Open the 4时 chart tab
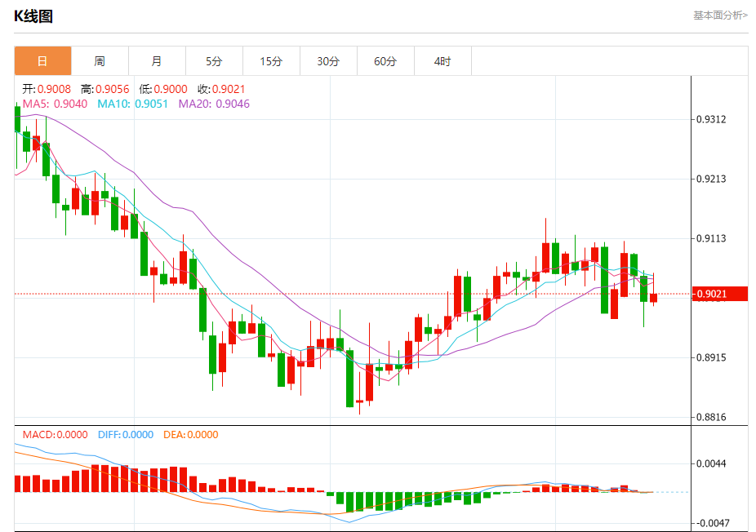 click(x=442, y=61)
